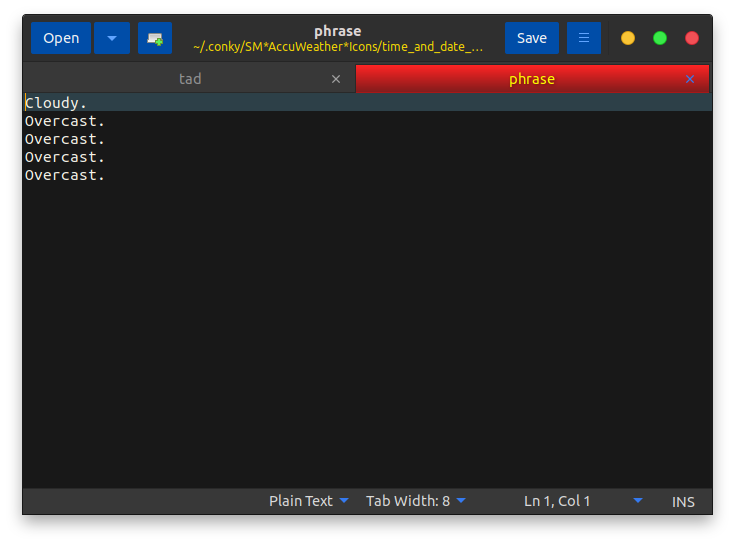
Task: Select the phrase tab
Action: tap(532, 79)
